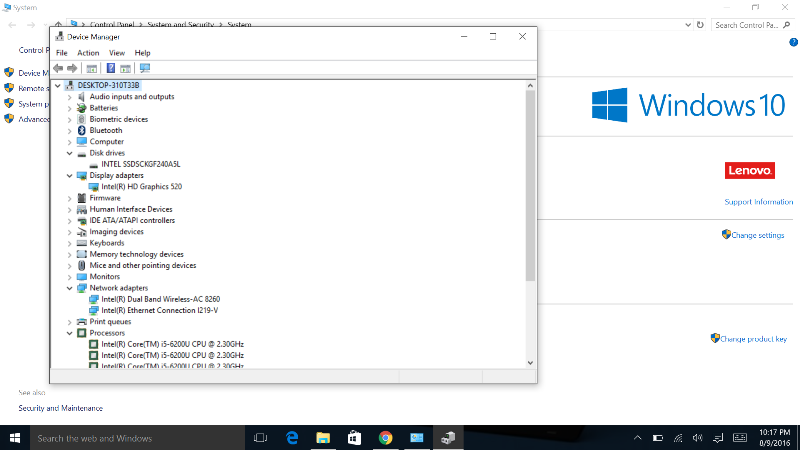This screenshot has height=450, width=800.
Task: Click the Keyboards category icon
Action: (x=82, y=243)
